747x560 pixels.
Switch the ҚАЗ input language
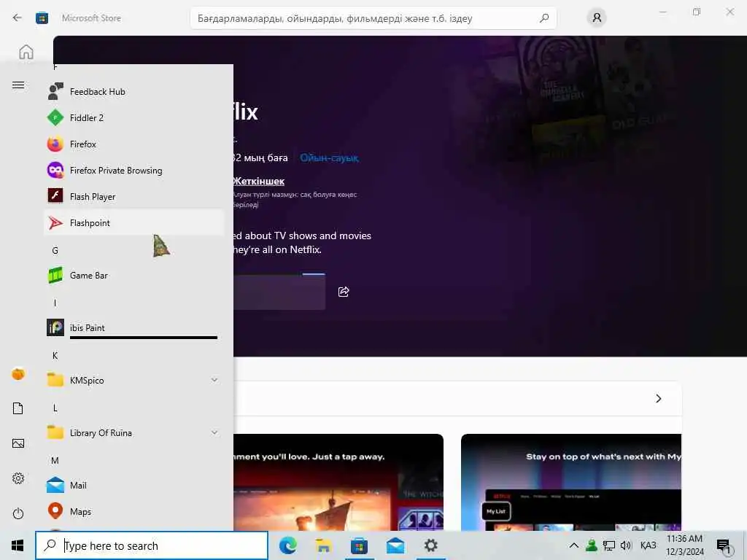(649, 545)
